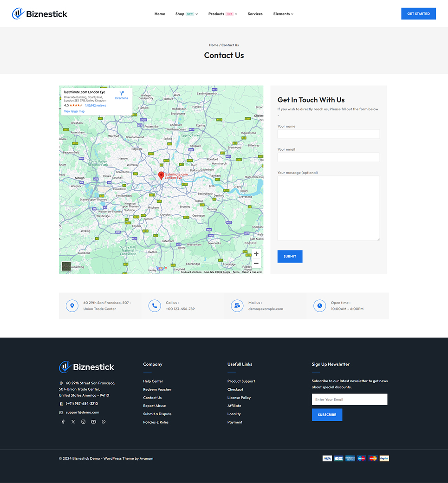The width and height of the screenshot is (448, 483).
Task: Select Services in the navigation bar
Action: (x=255, y=13)
